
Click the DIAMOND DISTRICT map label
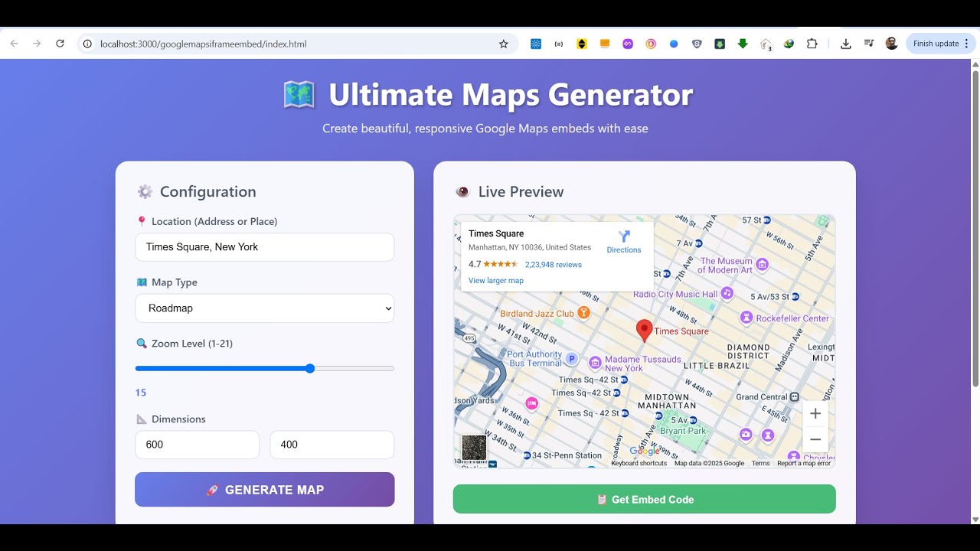(x=748, y=351)
